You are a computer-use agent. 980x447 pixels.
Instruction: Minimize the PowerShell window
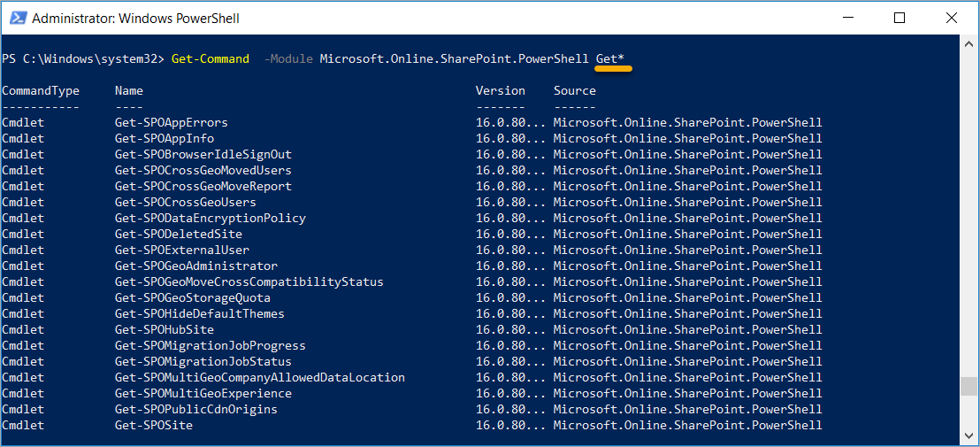(x=848, y=18)
